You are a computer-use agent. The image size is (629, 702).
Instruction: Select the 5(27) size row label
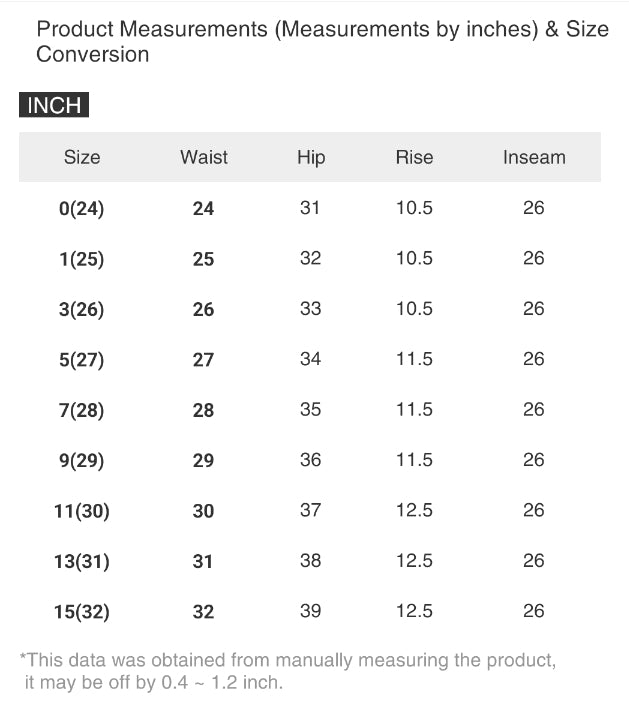click(82, 360)
